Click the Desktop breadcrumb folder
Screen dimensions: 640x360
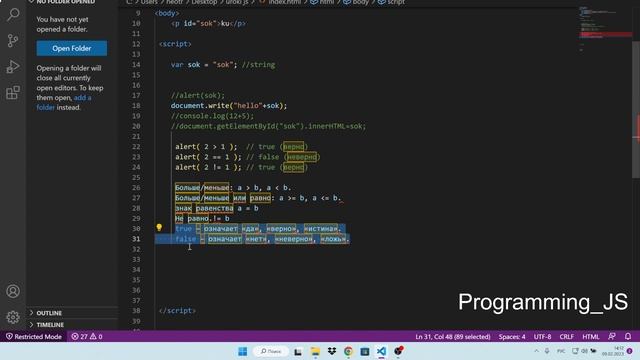click(x=204, y=2)
